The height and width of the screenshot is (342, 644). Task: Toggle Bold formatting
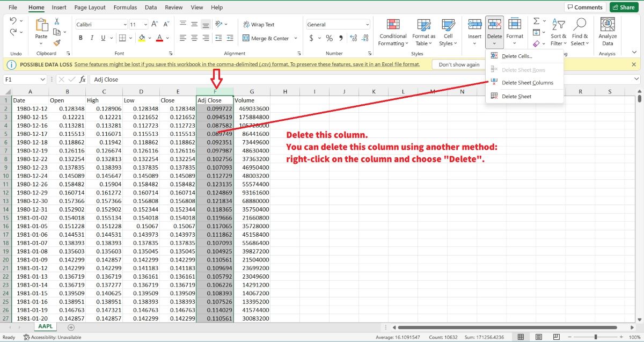coord(81,38)
